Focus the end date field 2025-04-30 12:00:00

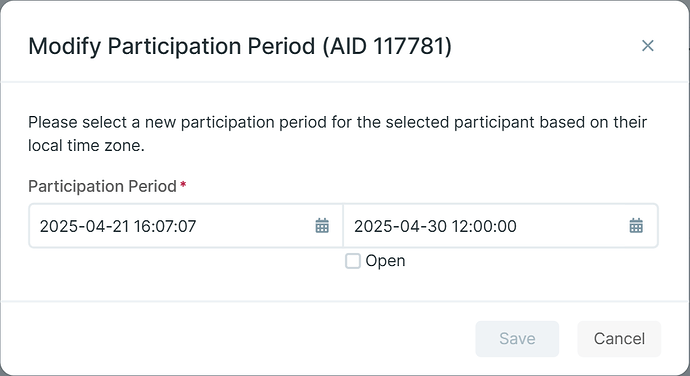500,226
